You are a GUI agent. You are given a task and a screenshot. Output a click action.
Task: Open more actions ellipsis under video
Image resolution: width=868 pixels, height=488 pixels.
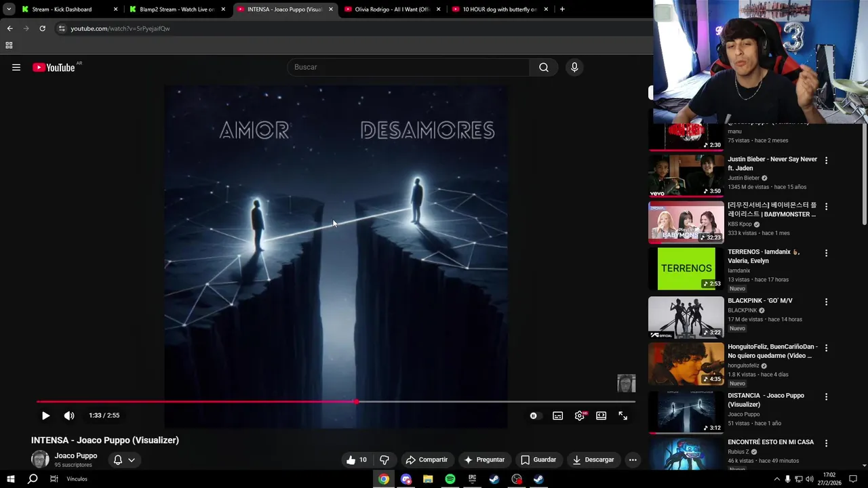633,460
